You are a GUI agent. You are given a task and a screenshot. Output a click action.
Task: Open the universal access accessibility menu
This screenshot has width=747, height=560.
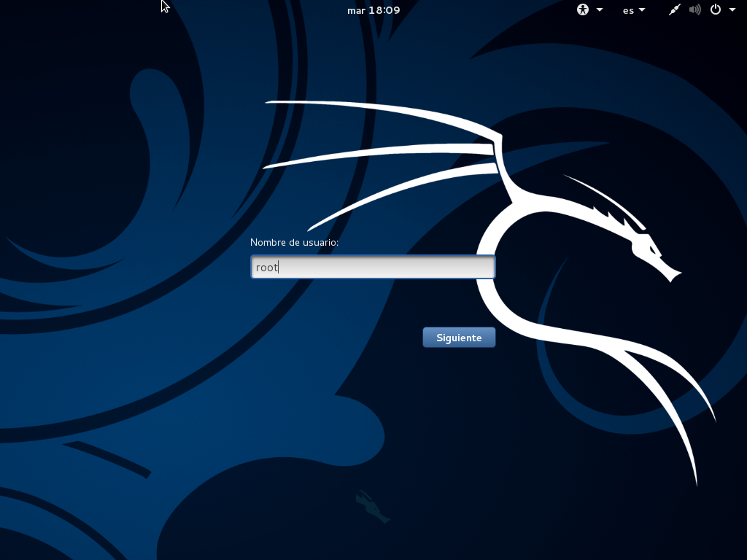582,10
